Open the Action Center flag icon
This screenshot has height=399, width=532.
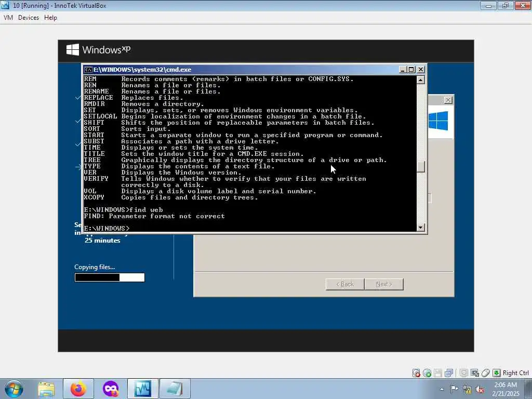pos(454,389)
